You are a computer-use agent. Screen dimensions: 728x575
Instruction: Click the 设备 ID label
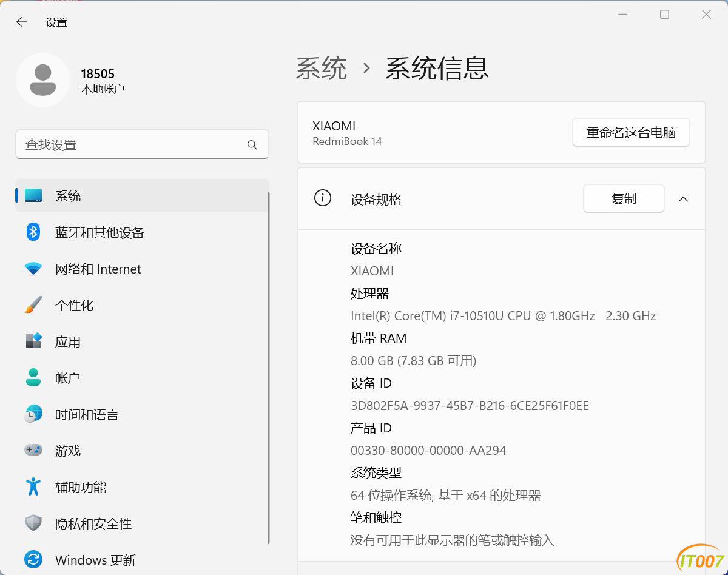click(371, 383)
